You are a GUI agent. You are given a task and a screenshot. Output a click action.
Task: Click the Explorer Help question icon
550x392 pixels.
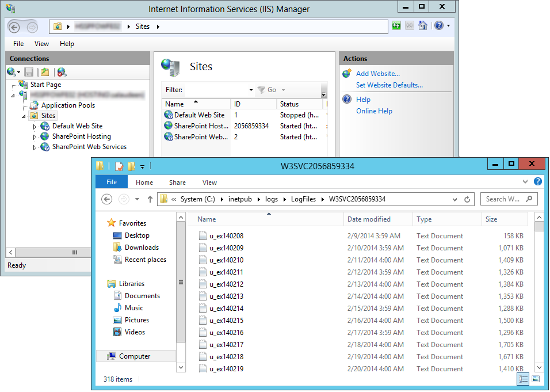pyautogui.click(x=538, y=181)
